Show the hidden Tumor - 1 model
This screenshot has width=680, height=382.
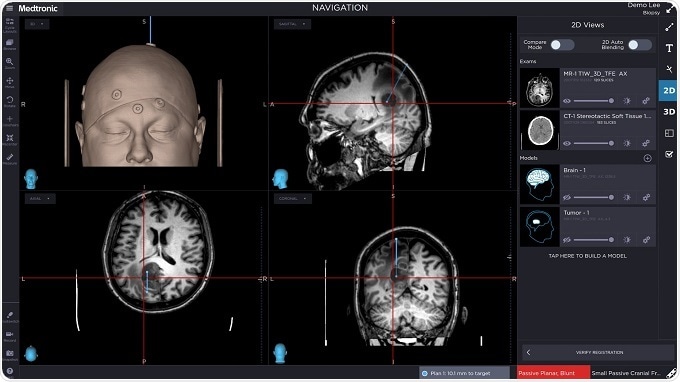567,240
